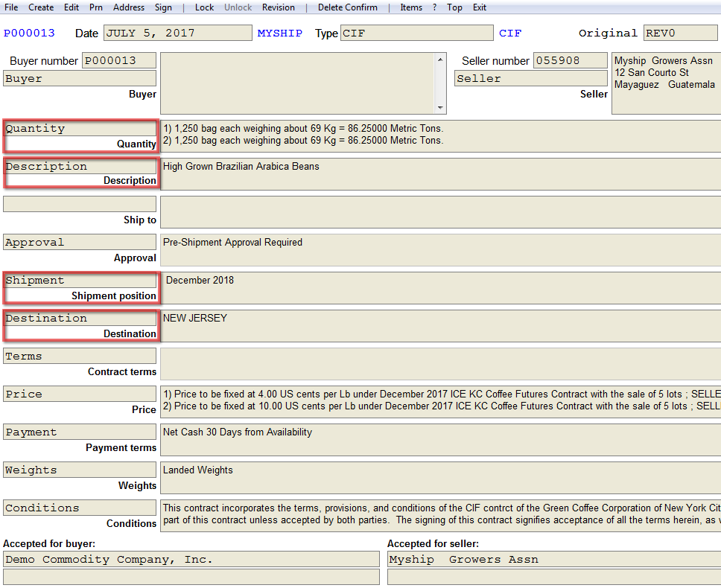Click the Buyer number field P000013
721x588 pixels.
tap(119, 60)
